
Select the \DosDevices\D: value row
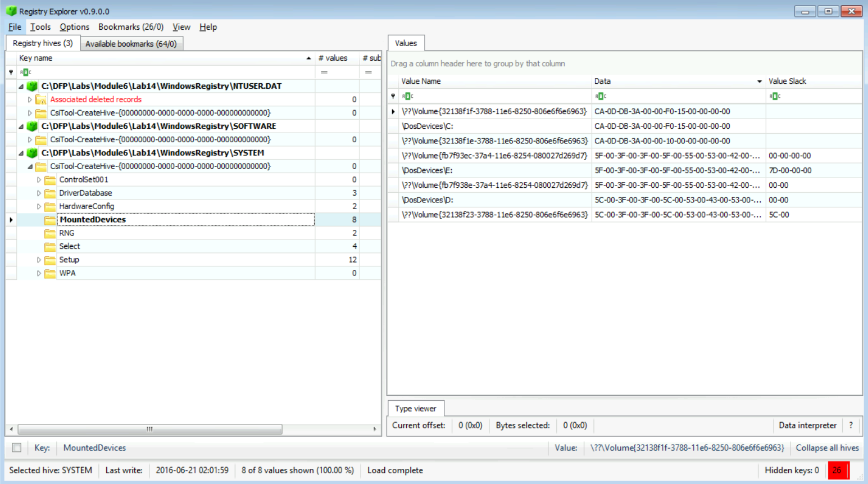coord(625,200)
